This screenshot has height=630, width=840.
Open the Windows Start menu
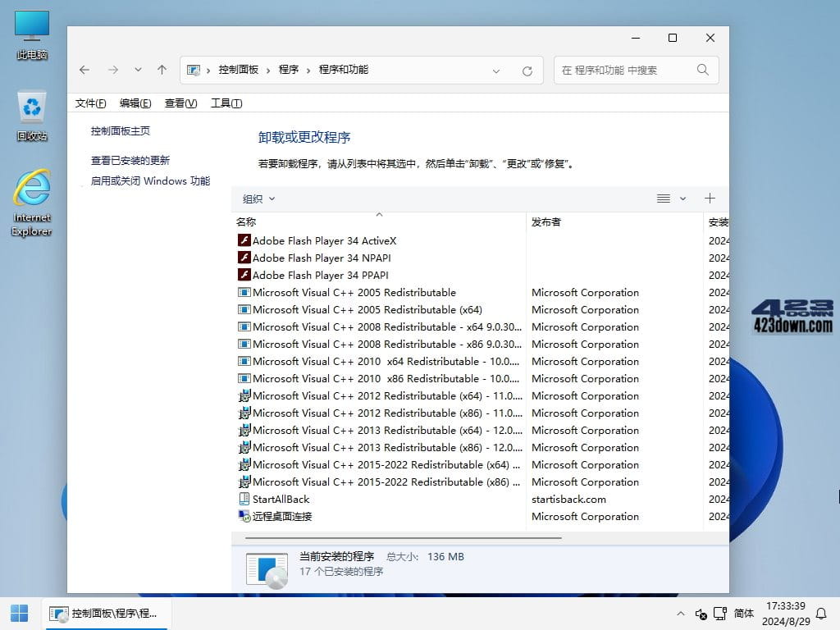click(19, 613)
